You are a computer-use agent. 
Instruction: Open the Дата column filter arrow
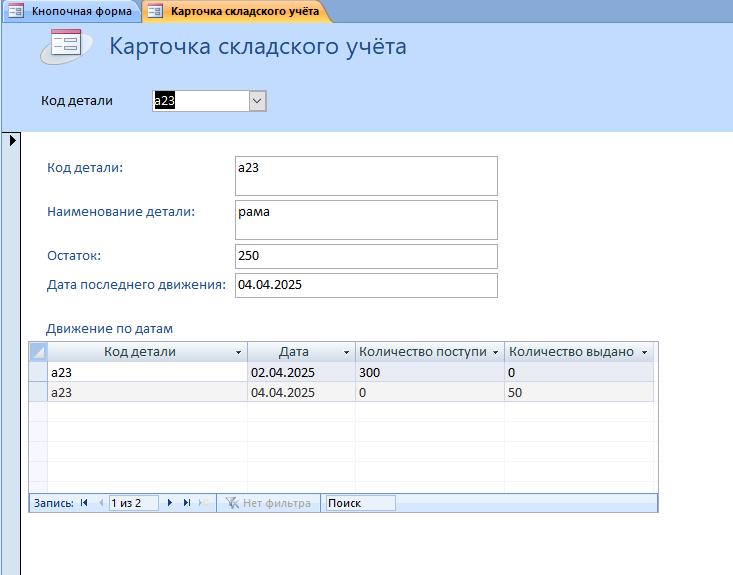(x=346, y=352)
